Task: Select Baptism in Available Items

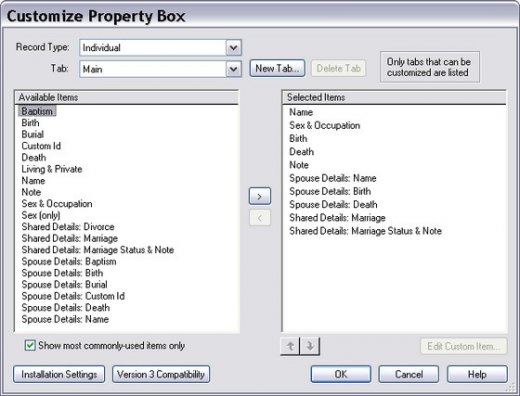Action: tap(37, 111)
